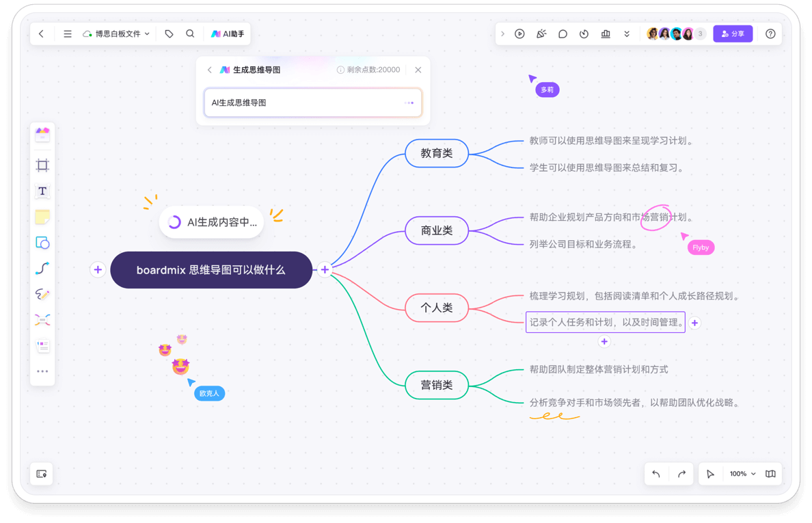Click the plus right of central topic
Image resolution: width=812 pixels, height=523 pixels.
325,270
